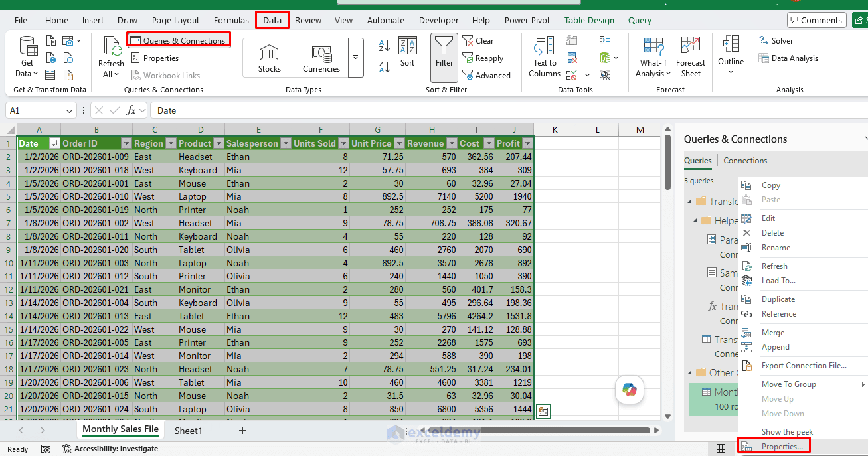Image resolution: width=868 pixels, height=456 pixels.
Task: Open Get Data dropdown in ribbon
Action: pyautogui.click(x=27, y=58)
